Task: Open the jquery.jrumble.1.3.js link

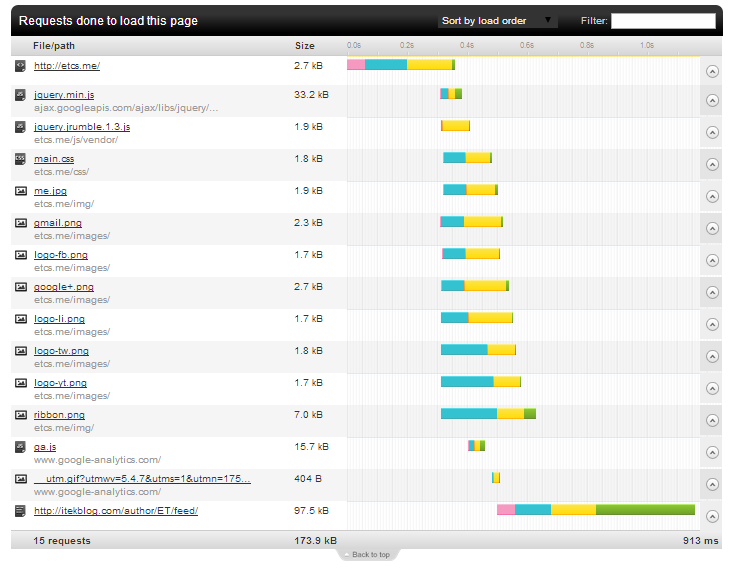Action: click(x=82, y=127)
